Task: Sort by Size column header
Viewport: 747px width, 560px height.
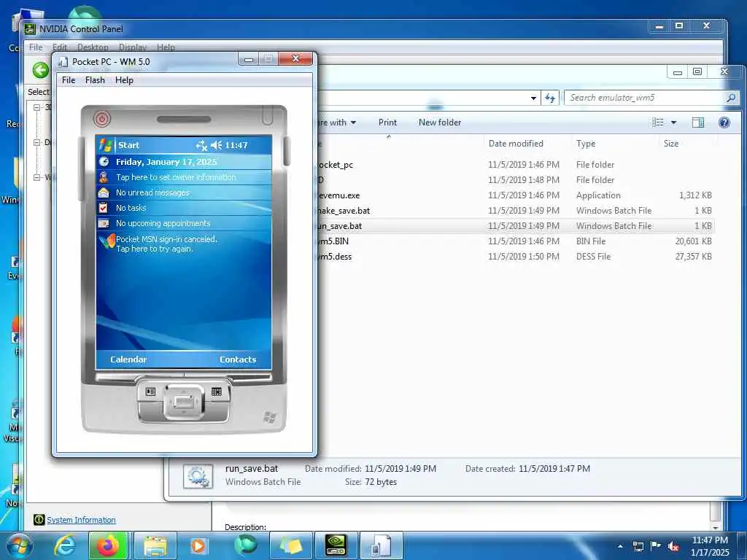Action: [x=671, y=144]
